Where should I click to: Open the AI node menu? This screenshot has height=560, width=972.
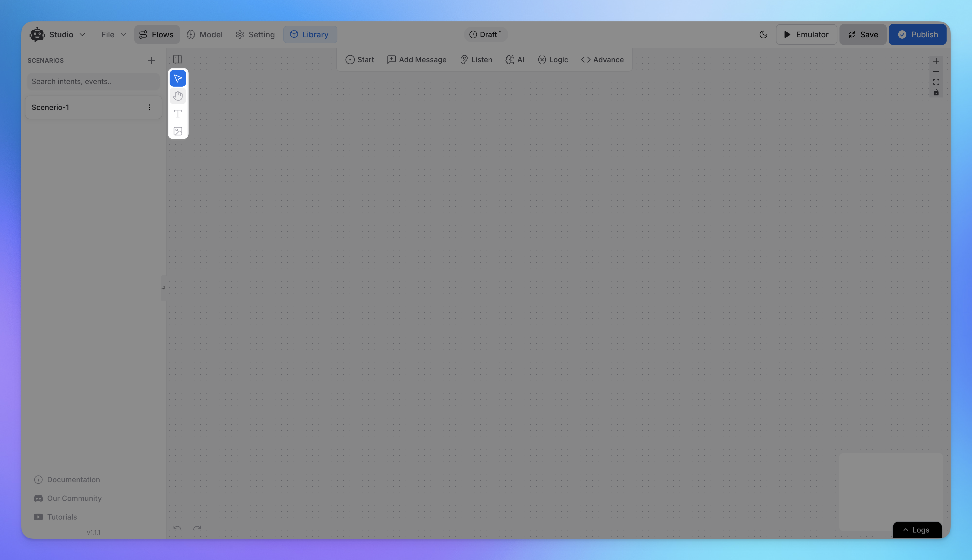515,60
